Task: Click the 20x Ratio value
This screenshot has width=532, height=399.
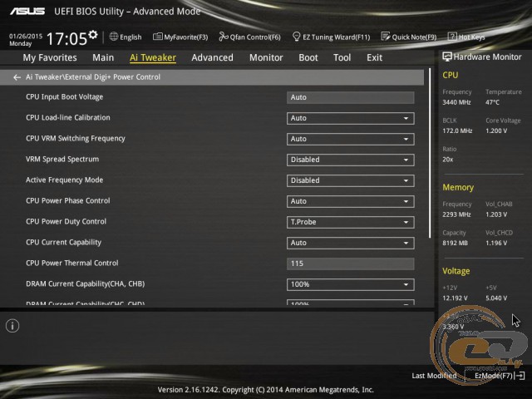Action: click(447, 160)
